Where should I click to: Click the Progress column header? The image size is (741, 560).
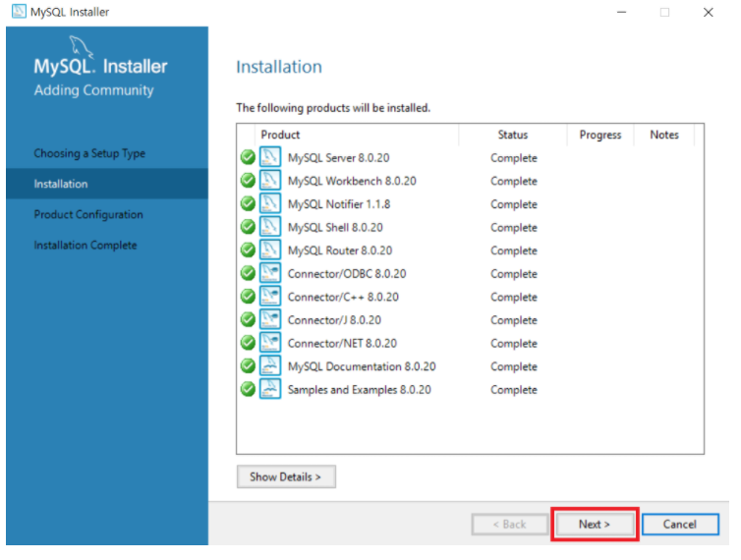click(600, 135)
